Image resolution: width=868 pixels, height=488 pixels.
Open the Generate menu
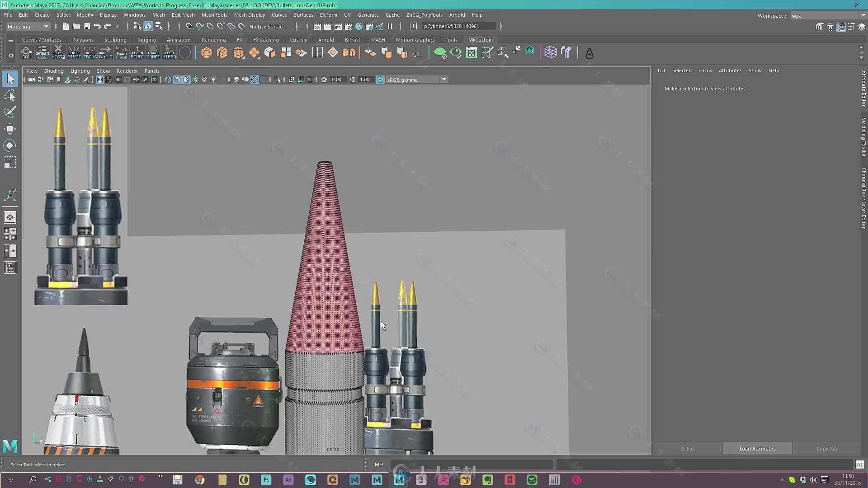click(x=368, y=15)
